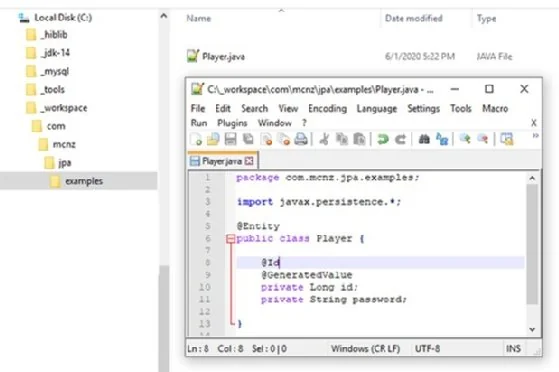Select the com folder in the tree
The image size is (559, 372).
coord(56,126)
